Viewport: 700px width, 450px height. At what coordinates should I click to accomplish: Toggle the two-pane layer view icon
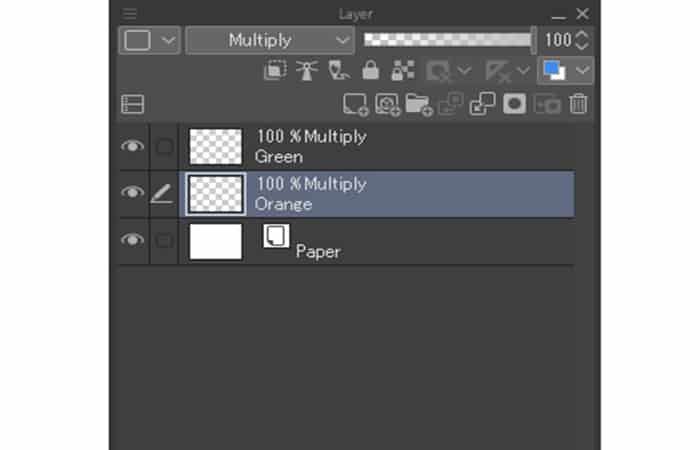133,104
